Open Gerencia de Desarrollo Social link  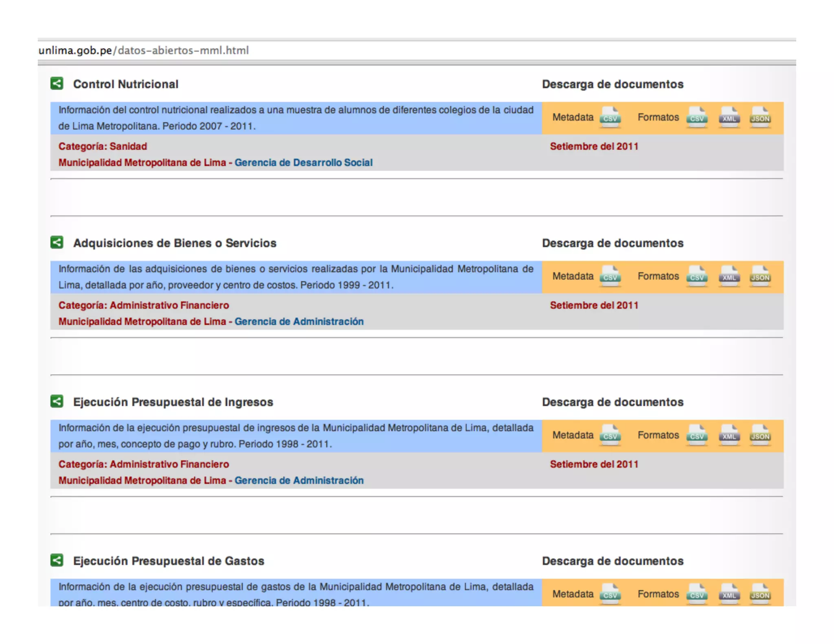[x=303, y=162]
